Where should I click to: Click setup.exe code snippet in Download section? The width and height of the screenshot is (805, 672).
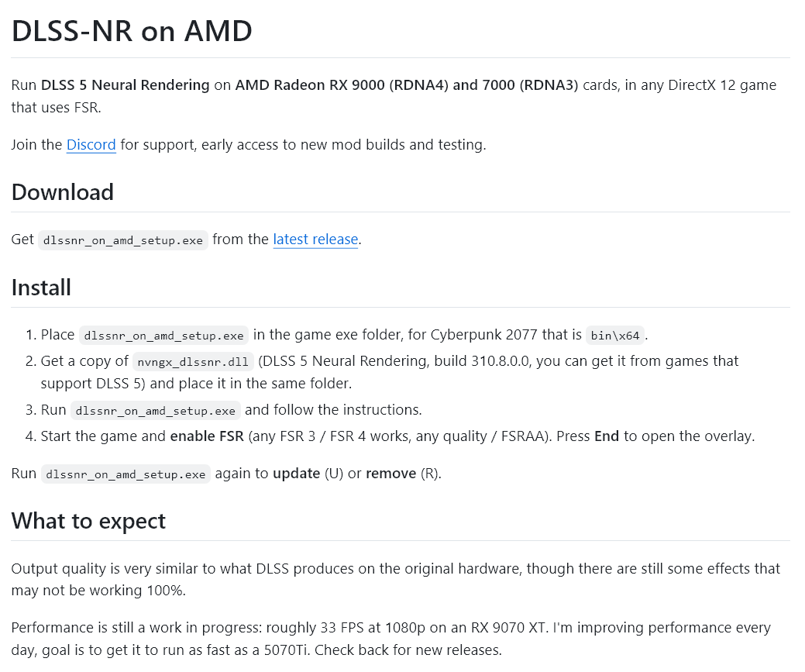[x=123, y=240]
